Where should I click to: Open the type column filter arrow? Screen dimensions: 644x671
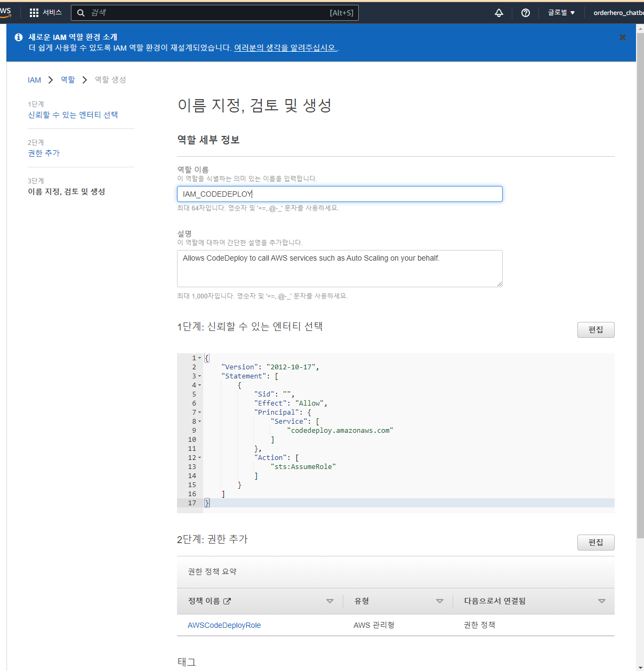[440, 601]
